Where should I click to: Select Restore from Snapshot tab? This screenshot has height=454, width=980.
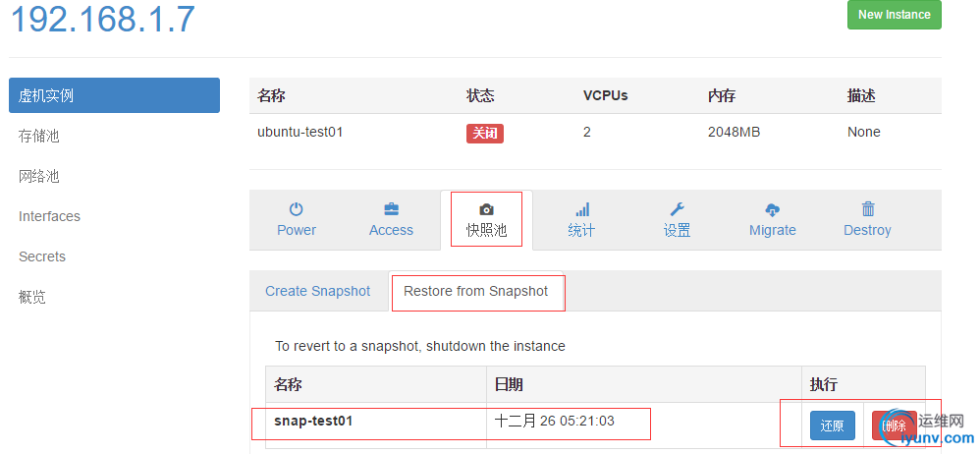coord(475,291)
